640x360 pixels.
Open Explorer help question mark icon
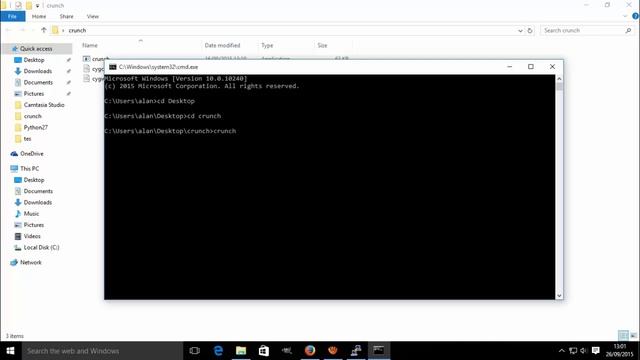tap(636, 16)
